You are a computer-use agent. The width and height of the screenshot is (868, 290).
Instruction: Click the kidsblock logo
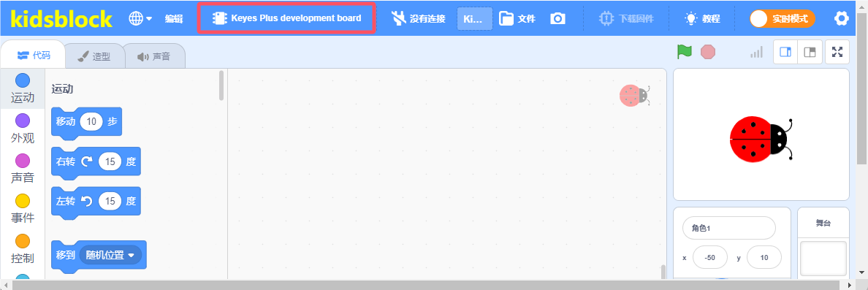click(x=61, y=19)
